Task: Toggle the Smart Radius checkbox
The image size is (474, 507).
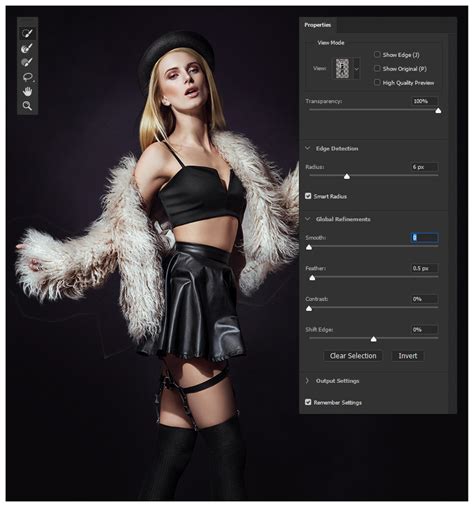Action: click(x=308, y=196)
